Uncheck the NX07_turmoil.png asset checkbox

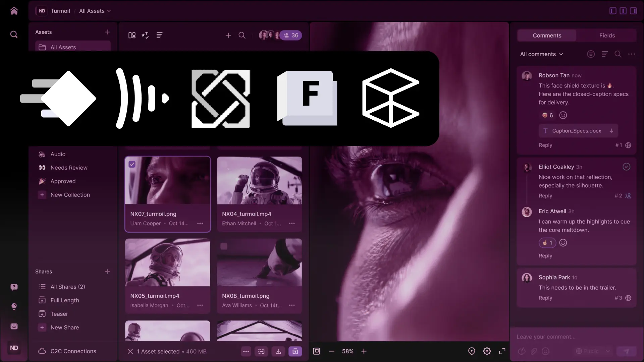pos(132,164)
